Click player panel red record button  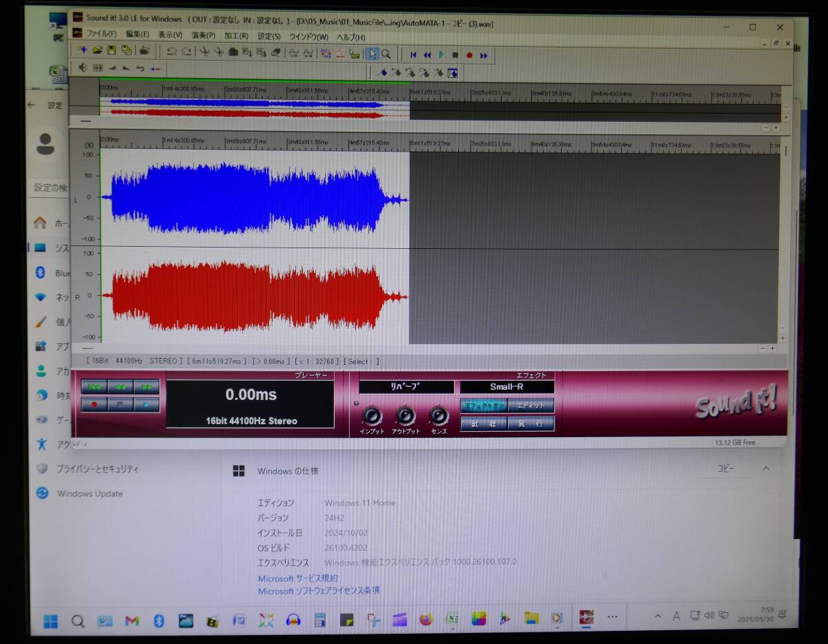click(94, 405)
